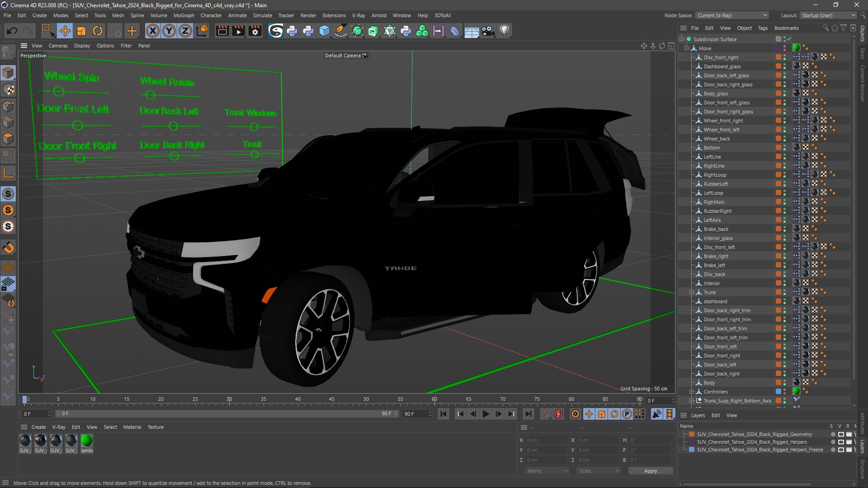
Task: Open viewport Display menu
Action: point(82,46)
